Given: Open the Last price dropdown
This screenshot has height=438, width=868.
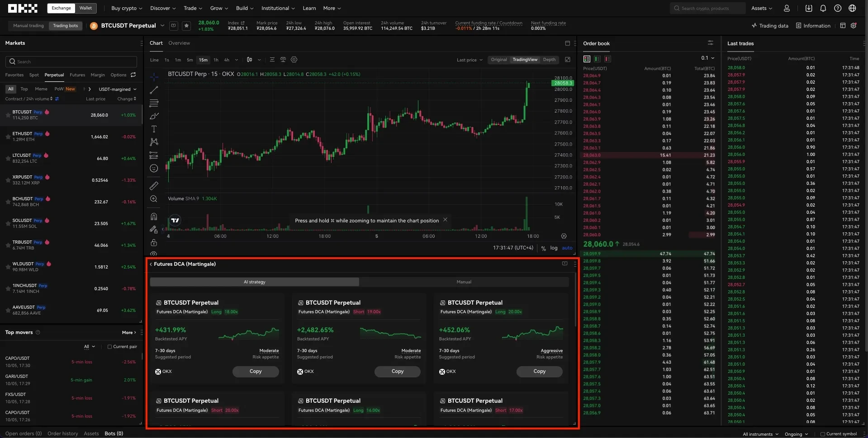Looking at the screenshot, I should pos(470,60).
